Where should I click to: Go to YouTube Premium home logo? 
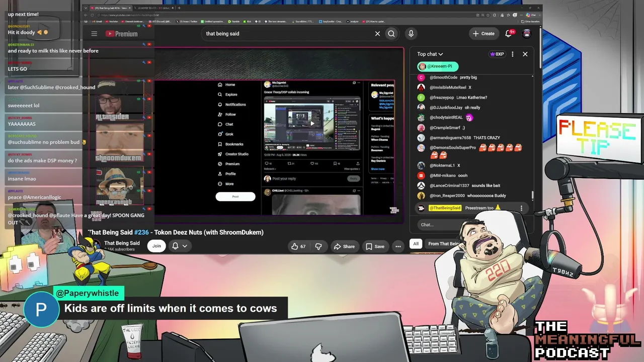121,34
